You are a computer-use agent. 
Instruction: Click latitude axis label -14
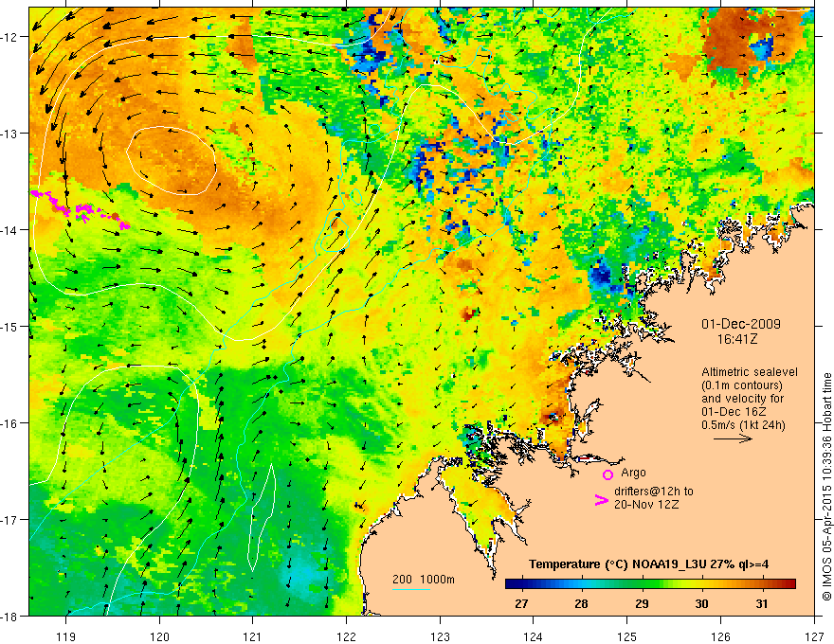(x=10, y=230)
